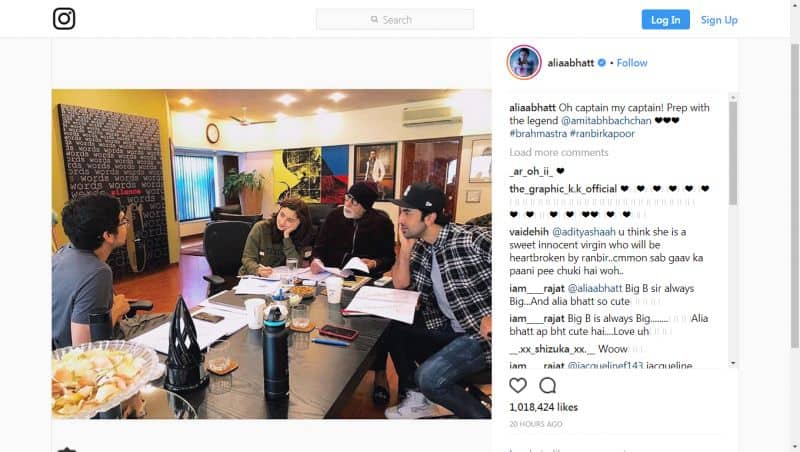The width and height of the screenshot is (800, 452).
Task: Open the Instagram home logo
Action: [x=64, y=19]
